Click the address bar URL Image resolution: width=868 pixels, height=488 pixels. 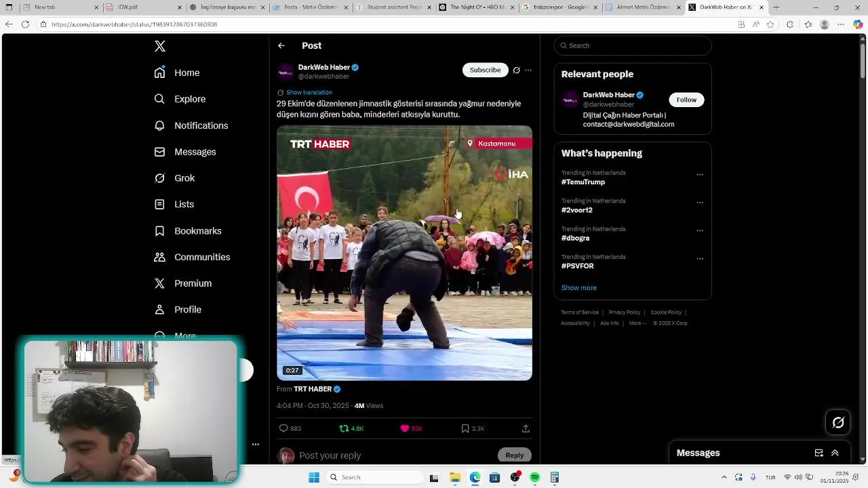134,24
